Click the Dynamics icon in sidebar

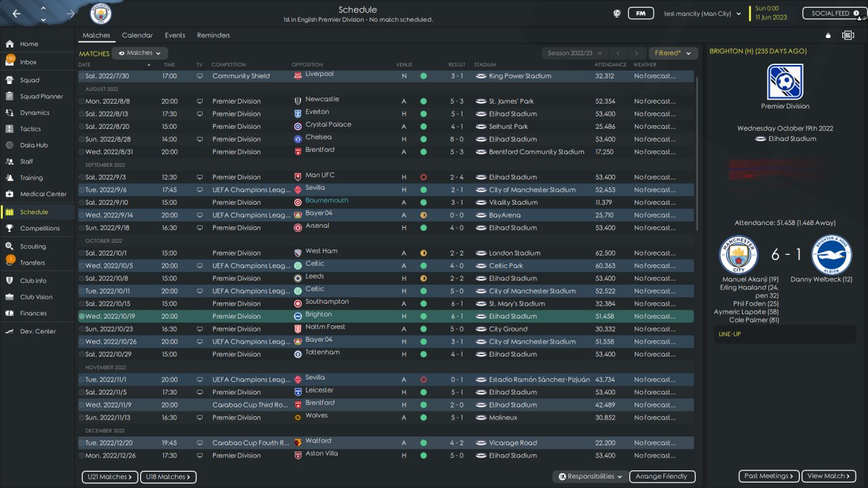pyautogui.click(x=9, y=113)
